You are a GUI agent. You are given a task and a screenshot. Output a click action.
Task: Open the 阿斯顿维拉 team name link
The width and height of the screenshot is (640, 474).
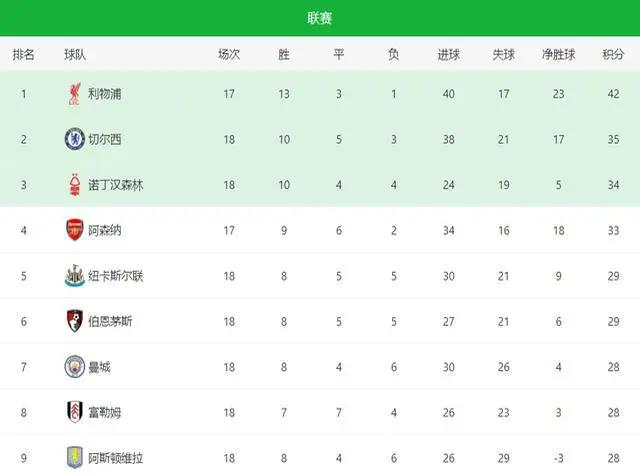[116, 458]
